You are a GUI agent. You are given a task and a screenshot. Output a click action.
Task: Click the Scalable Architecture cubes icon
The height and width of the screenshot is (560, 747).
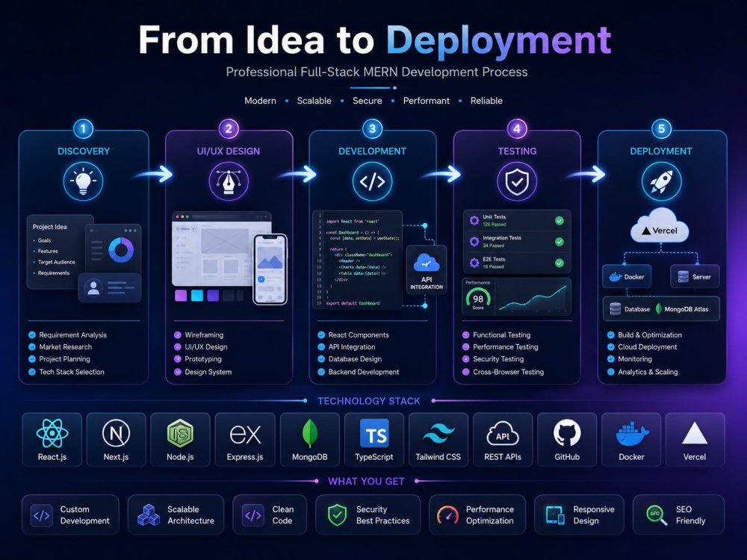[149, 514]
